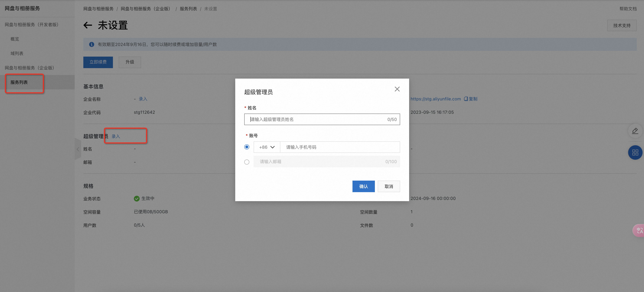Click the back arrow next to 未设置
Viewport: 644px width, 292px height.
click(x=88, y=25)
